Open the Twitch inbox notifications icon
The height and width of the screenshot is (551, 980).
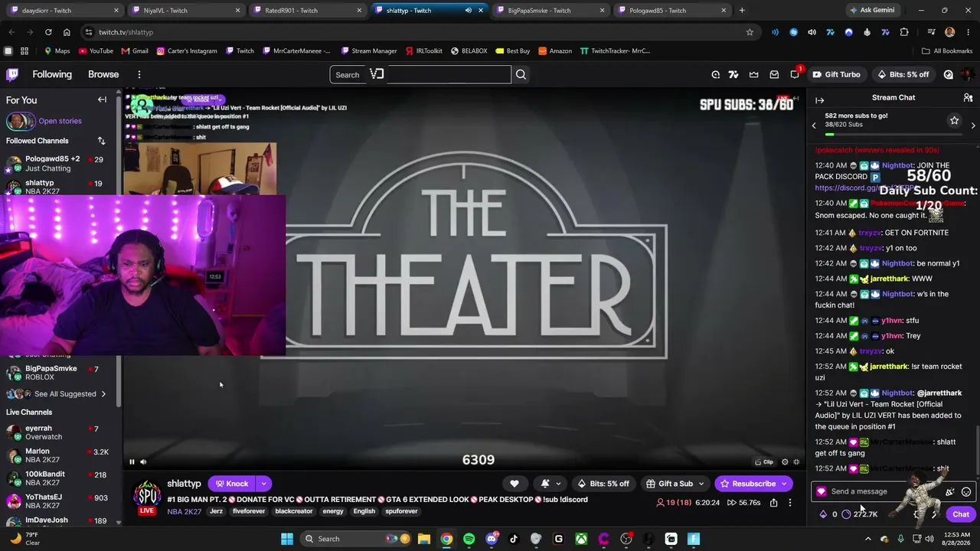774,74
